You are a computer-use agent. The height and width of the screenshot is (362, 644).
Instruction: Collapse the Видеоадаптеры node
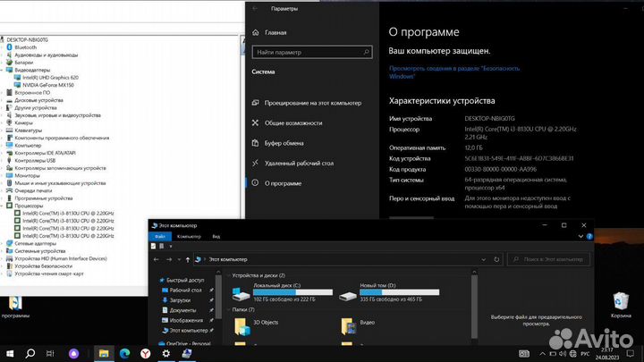[x=2, y=71]
